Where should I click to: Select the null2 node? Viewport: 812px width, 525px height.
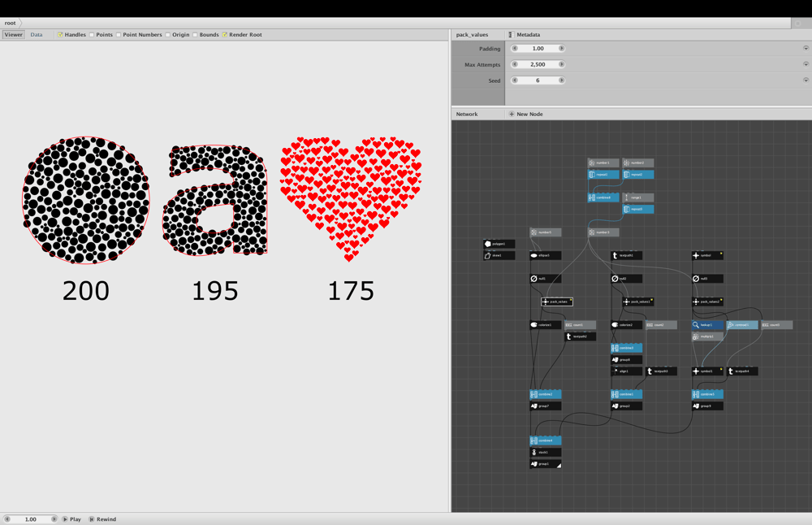(627, 278)
